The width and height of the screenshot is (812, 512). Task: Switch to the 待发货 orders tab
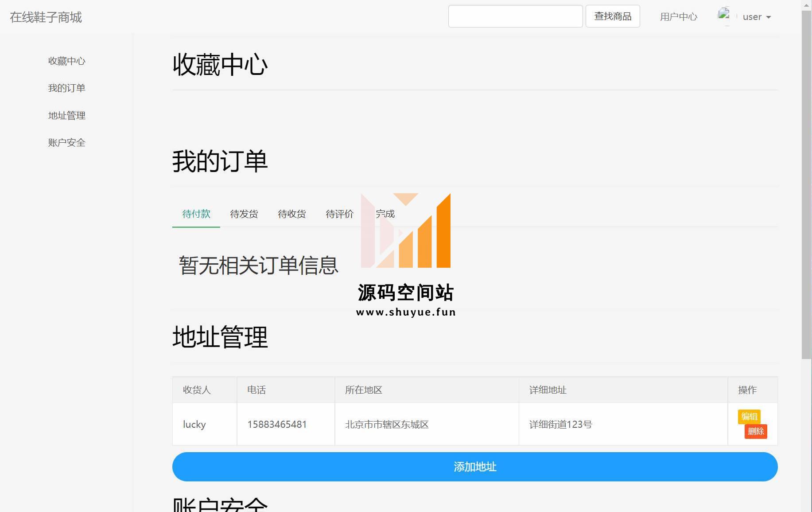(244, 214)
